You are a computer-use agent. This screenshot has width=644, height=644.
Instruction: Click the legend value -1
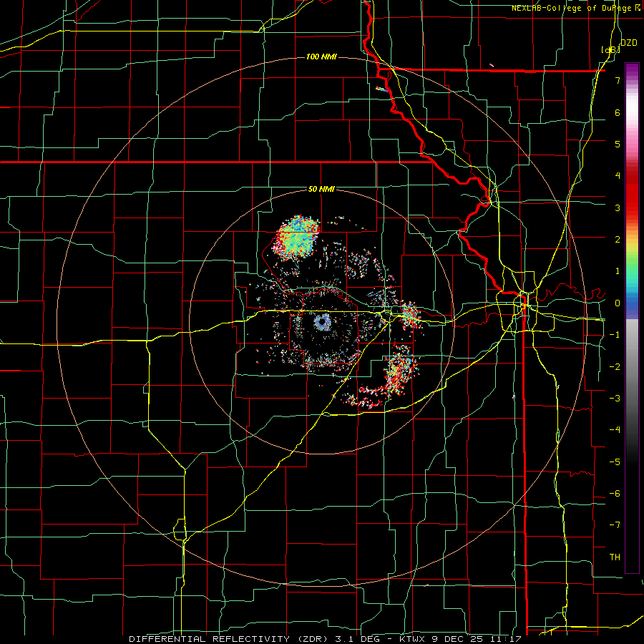pyautogui.click(x=615, y=335)
